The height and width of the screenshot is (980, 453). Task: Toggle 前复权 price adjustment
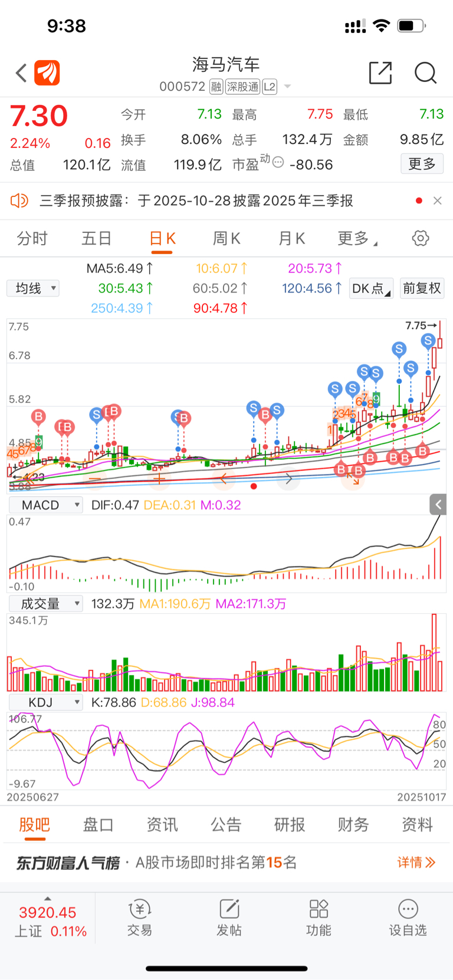coord(422,288)
